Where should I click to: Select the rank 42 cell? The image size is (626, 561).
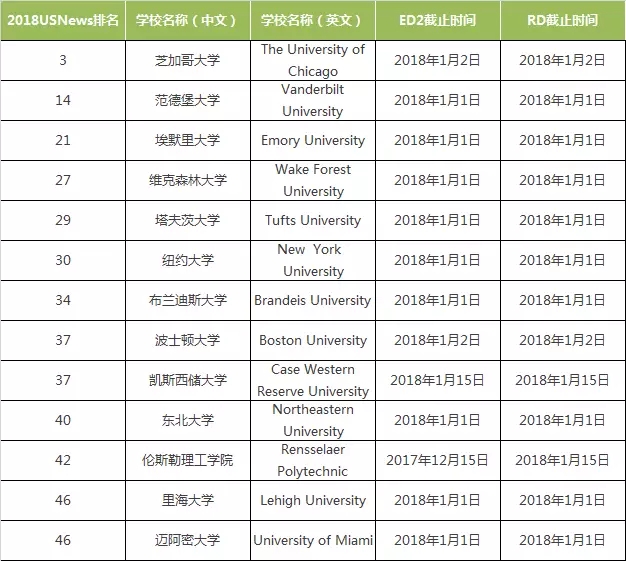click(63, 460)
